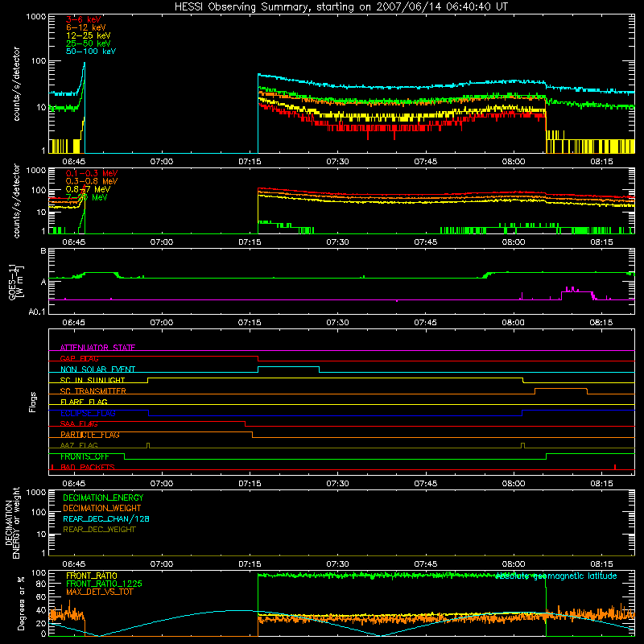Click the Degrees or % axis title

pos(21,603)
